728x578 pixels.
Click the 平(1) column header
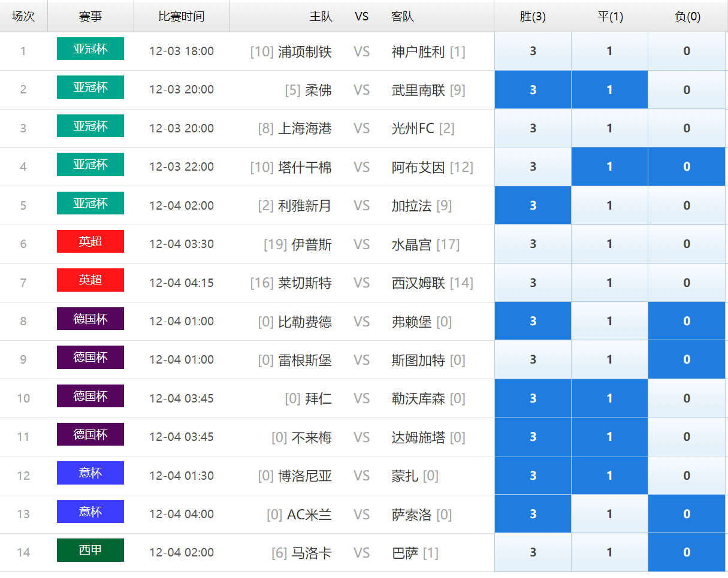click(x=610, y=16)
